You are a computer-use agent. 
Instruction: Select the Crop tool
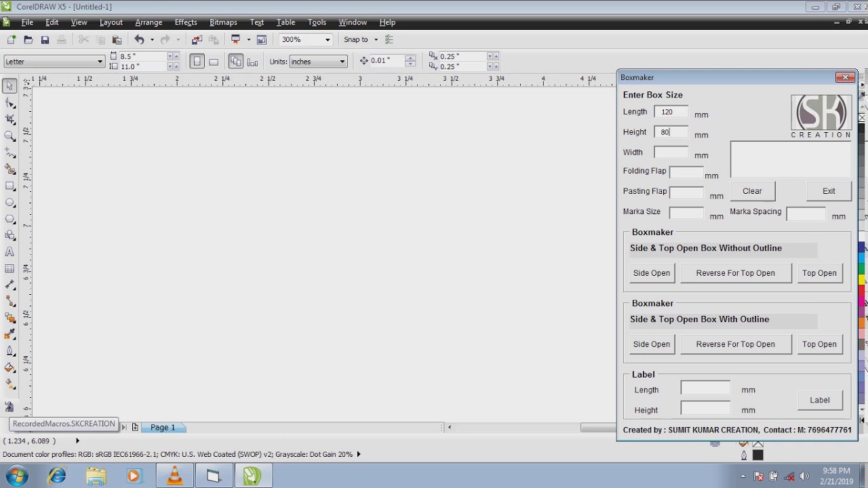pyautogui.click(x=9, y=119)
